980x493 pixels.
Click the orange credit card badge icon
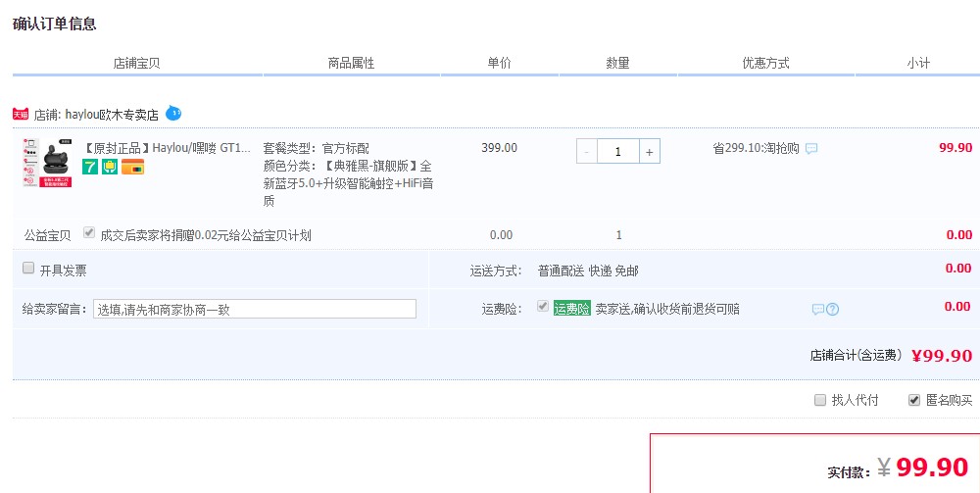click(132, 167)
